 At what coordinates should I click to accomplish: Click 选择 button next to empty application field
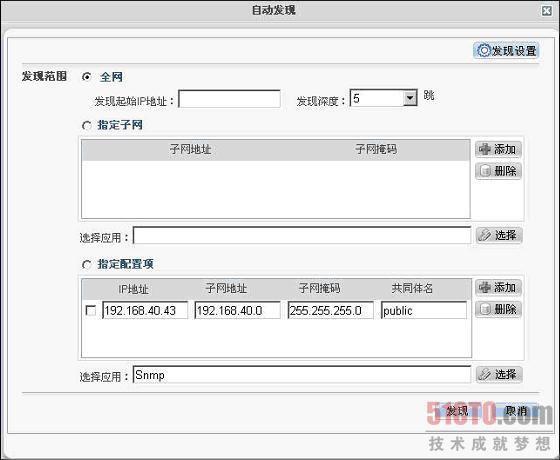[x=499, y=235]
